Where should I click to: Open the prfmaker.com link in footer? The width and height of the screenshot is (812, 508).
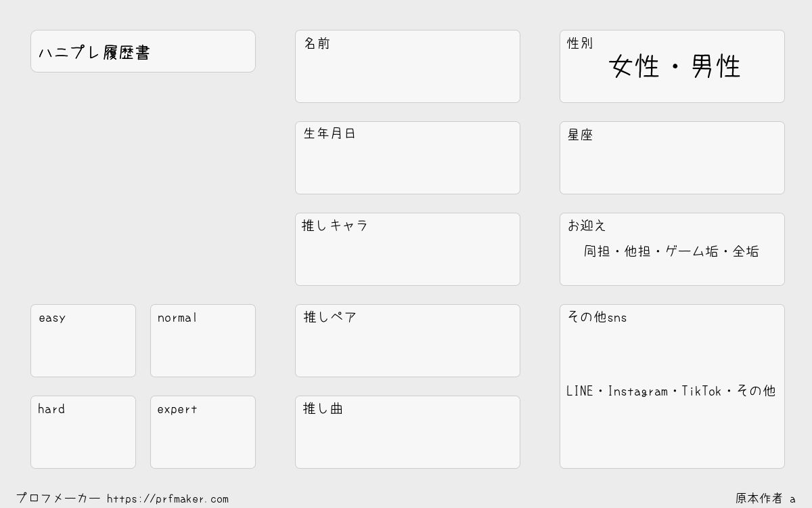tap(168, 499)
